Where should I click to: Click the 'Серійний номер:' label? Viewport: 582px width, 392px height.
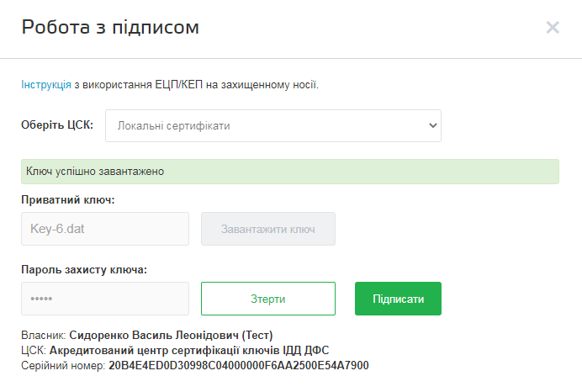point(63,366)
